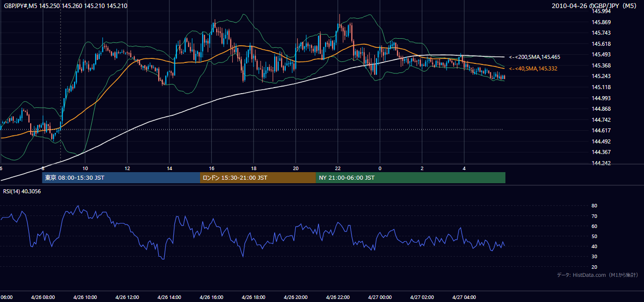Click RSI scale value 50
644x302 pixels.
[x=594, y=236]
